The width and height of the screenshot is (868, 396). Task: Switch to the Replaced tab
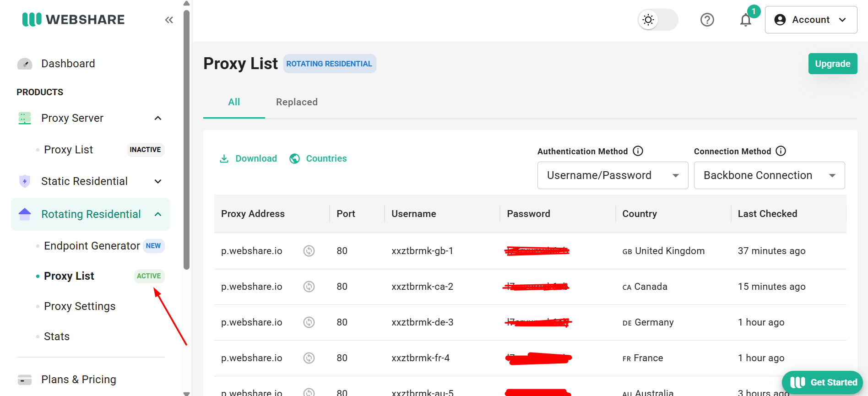(297, 102)
